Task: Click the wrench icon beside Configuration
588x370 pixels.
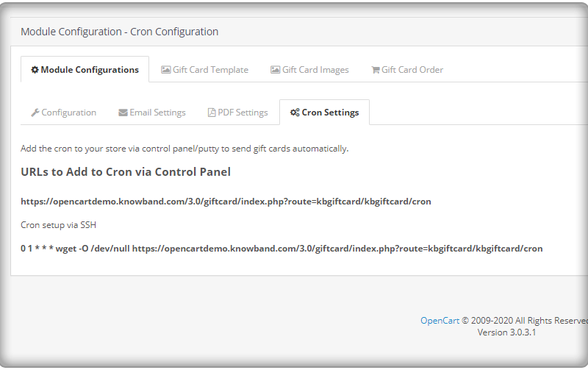Action: [35, 113]
